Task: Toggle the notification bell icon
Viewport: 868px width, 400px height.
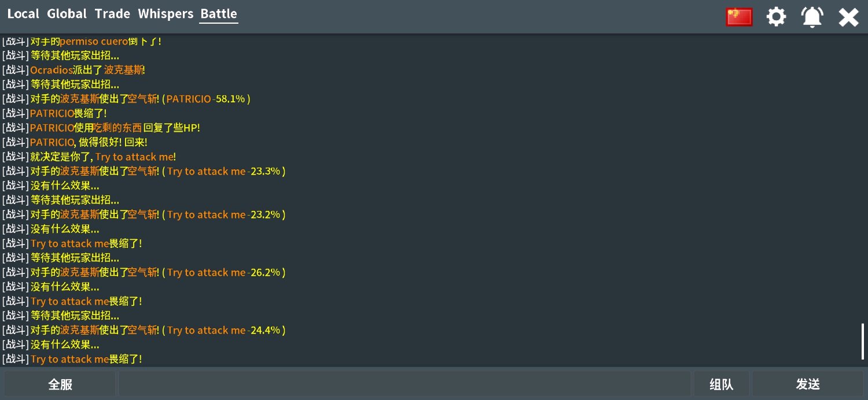Action: click(x=812, y=17)
